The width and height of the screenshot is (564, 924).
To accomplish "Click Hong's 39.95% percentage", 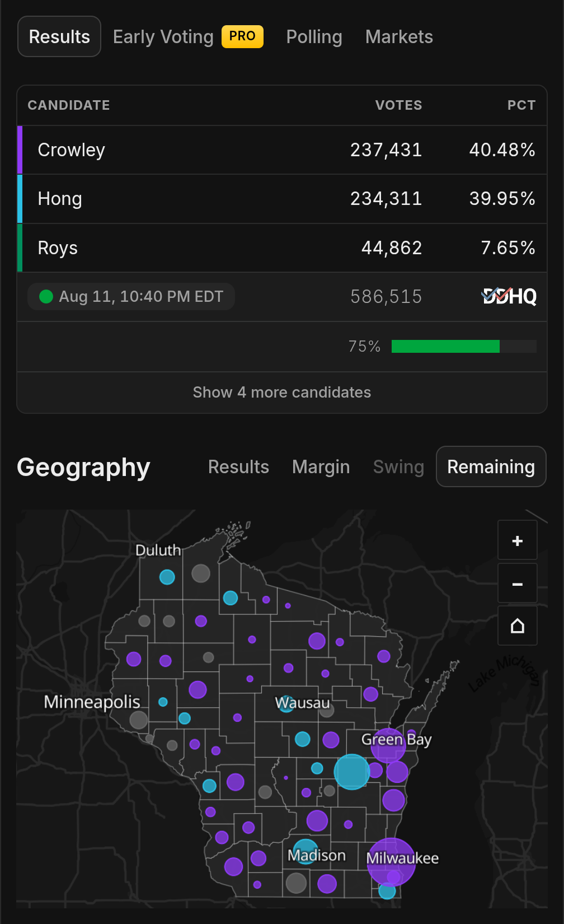I will point(502,199).
